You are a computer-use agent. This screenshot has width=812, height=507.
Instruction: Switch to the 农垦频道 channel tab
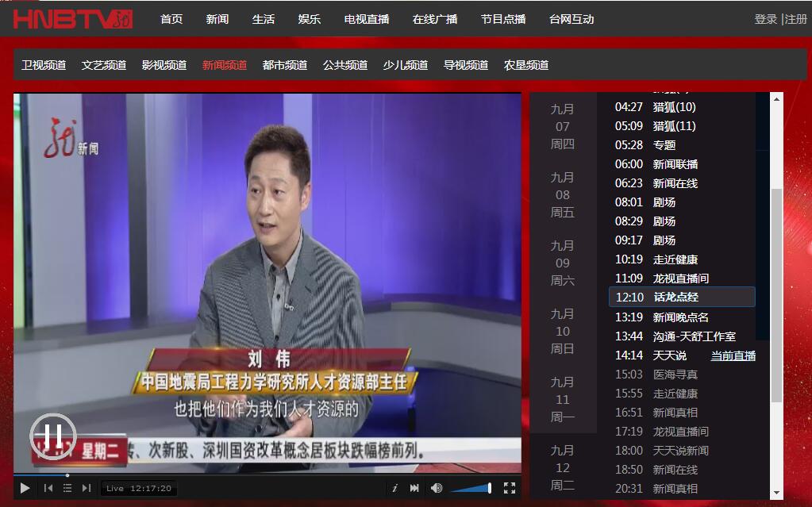pos(526,65)
